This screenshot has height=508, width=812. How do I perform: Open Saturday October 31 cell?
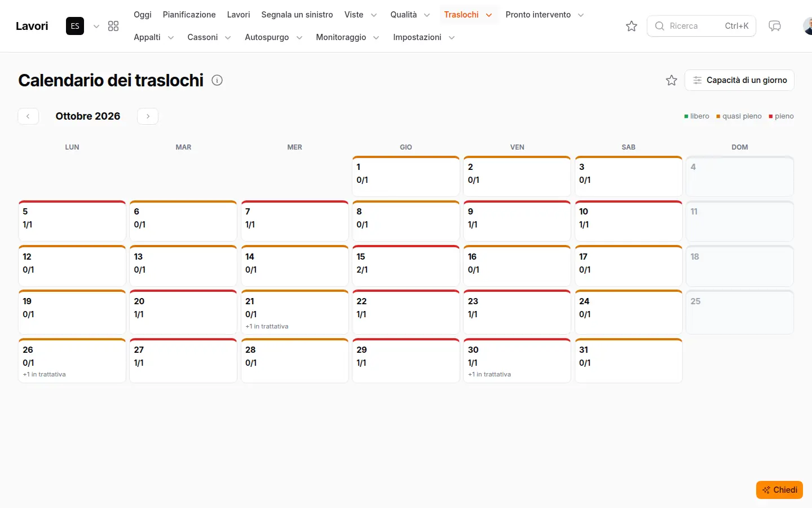coord(629,361)
